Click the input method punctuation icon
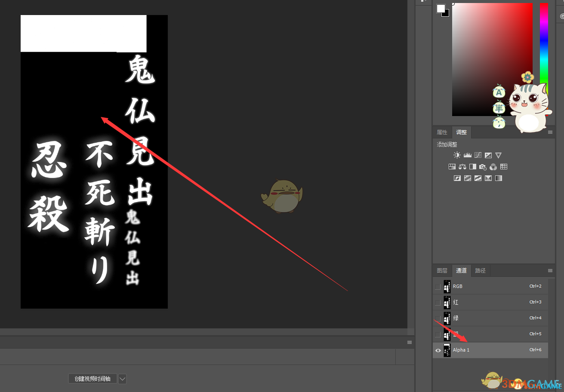The height and width of the screenshot is (392, 564). point(499,122)
